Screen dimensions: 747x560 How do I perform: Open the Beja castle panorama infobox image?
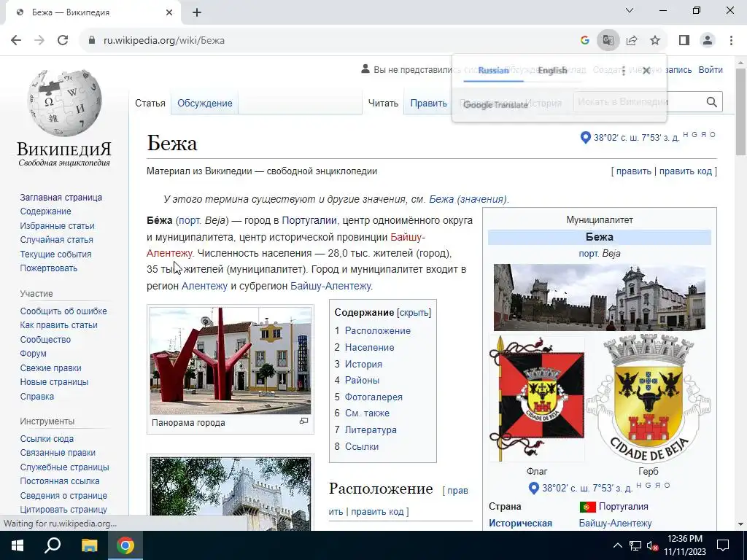[600, 297]
